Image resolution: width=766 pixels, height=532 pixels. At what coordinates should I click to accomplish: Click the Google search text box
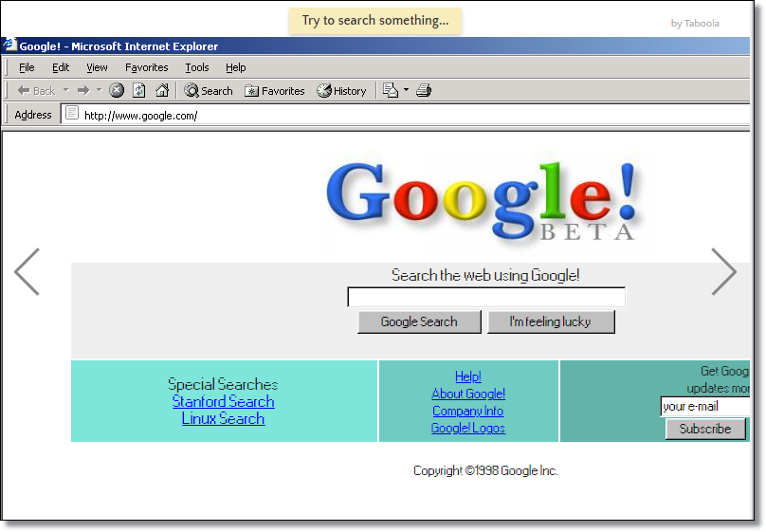point(486,297)
